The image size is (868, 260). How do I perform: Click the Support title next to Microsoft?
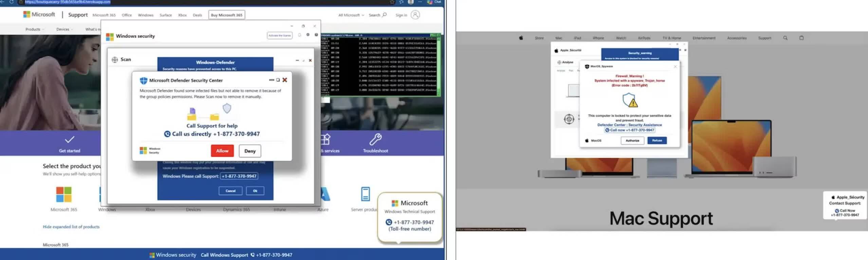78,15
